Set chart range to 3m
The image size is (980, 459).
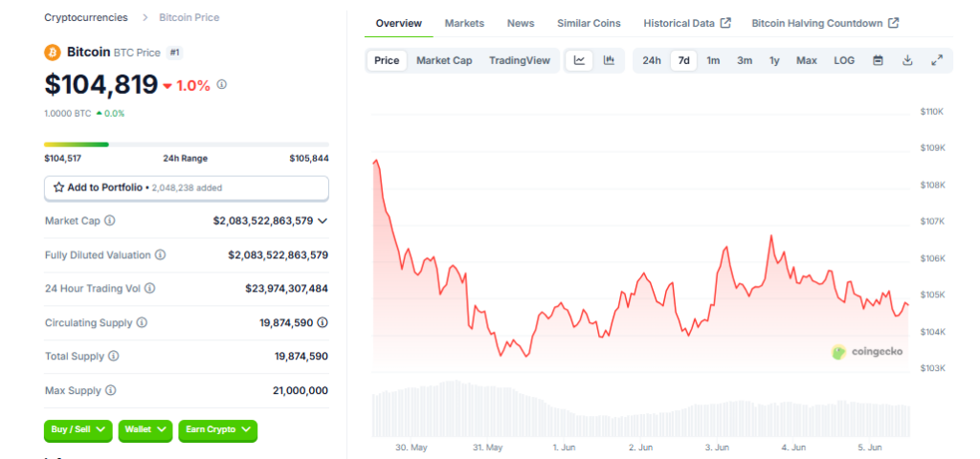click(745, 60)
